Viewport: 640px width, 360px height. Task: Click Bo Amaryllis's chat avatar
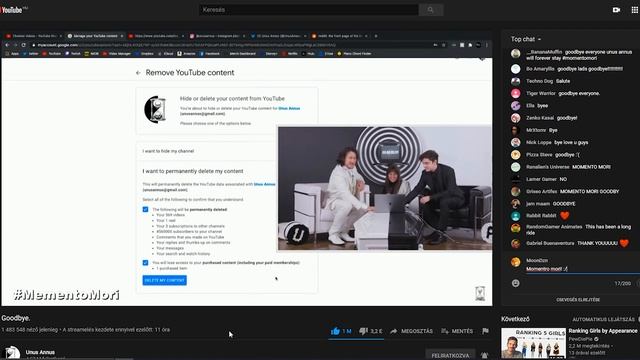[x=516, y=69]
